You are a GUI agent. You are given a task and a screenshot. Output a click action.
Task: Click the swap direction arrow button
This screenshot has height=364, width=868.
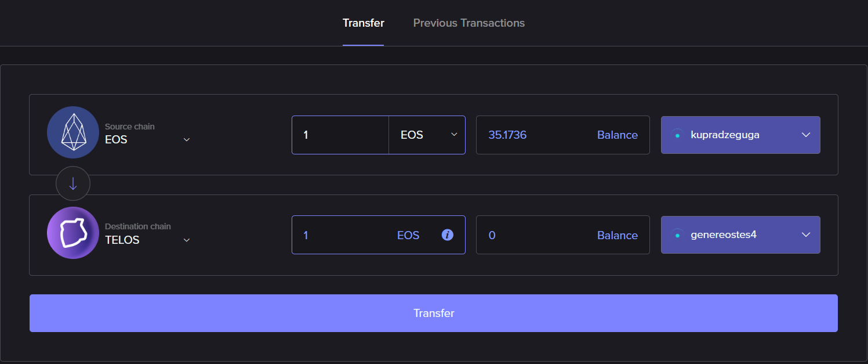(73, 183)
